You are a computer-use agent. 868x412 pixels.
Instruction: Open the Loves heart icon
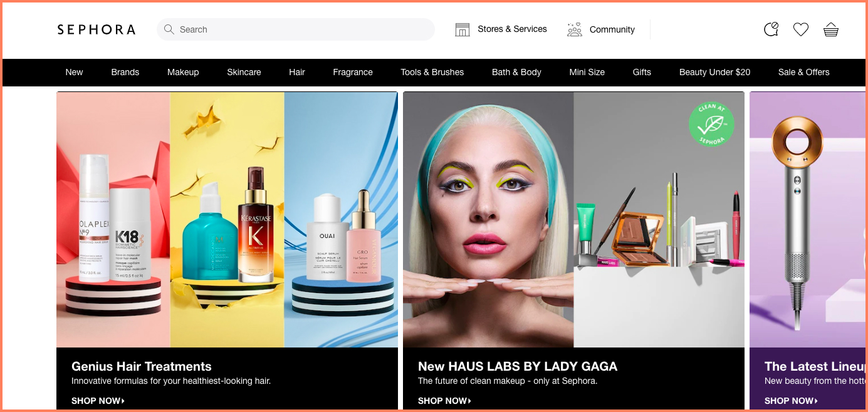click(x=801, y=29)
